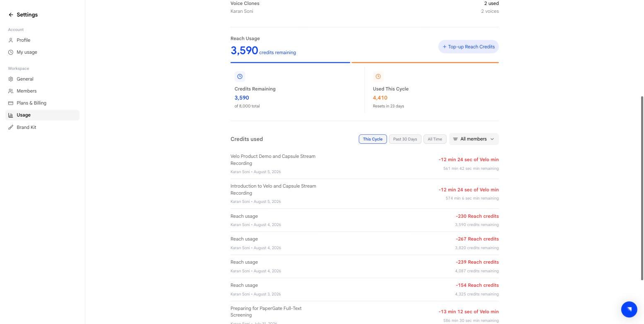Viewport: 644px width, 324px height.
Task: Click 3,820 credits remaining text
Action: [477, 248]
